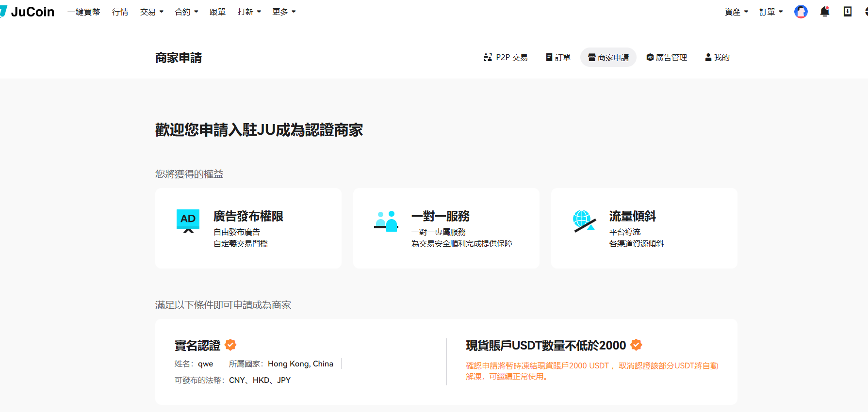Click the 廣告發布權限 card title

[x=248, y=216]
